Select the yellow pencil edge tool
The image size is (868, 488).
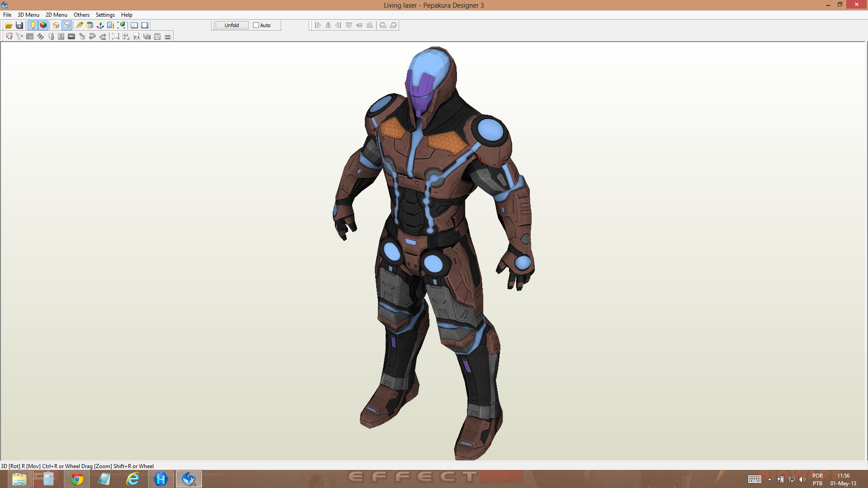pyautogui.click(x=80, y=25)
